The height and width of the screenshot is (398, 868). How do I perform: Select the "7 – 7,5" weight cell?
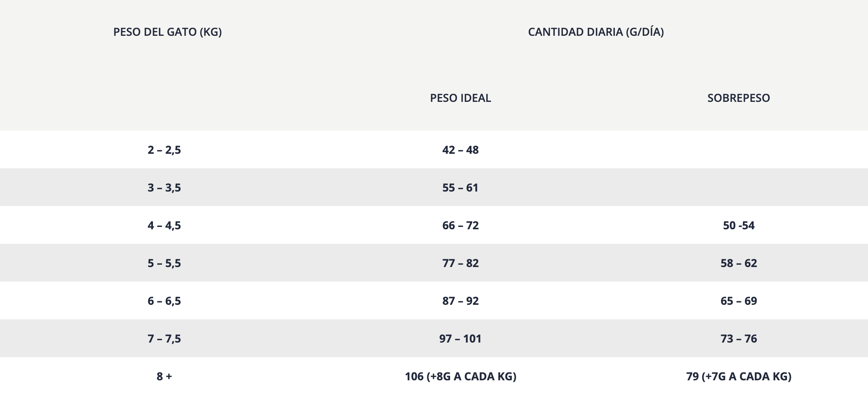point(164,339)
